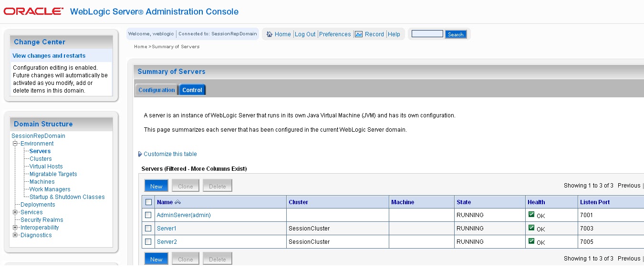This screenshot has height=271, width=644.
Task: Click the Name column sort arrow icon
Action: pyautogui.click(x=178, y=202)
